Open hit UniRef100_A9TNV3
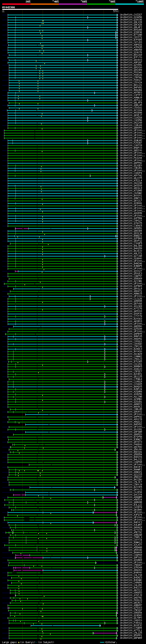 [x=131, y=93]
